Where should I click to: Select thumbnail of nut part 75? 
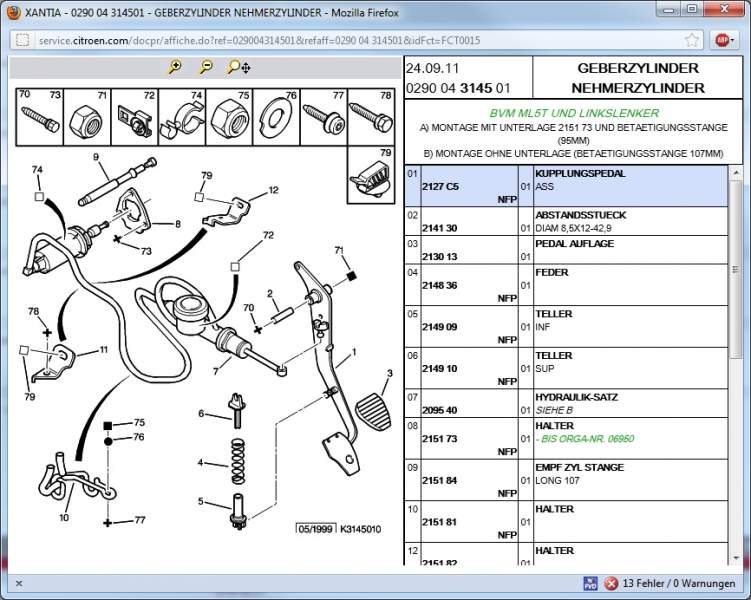[229, 117]
